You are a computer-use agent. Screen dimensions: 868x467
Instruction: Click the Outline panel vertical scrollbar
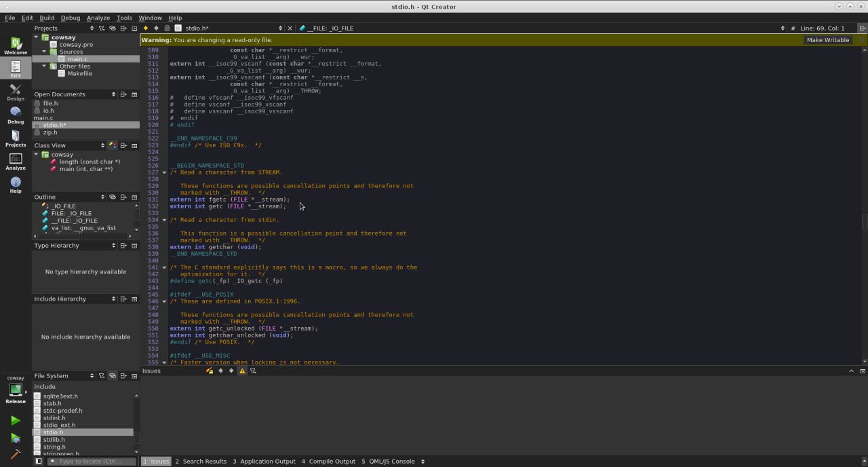point(136,214)
